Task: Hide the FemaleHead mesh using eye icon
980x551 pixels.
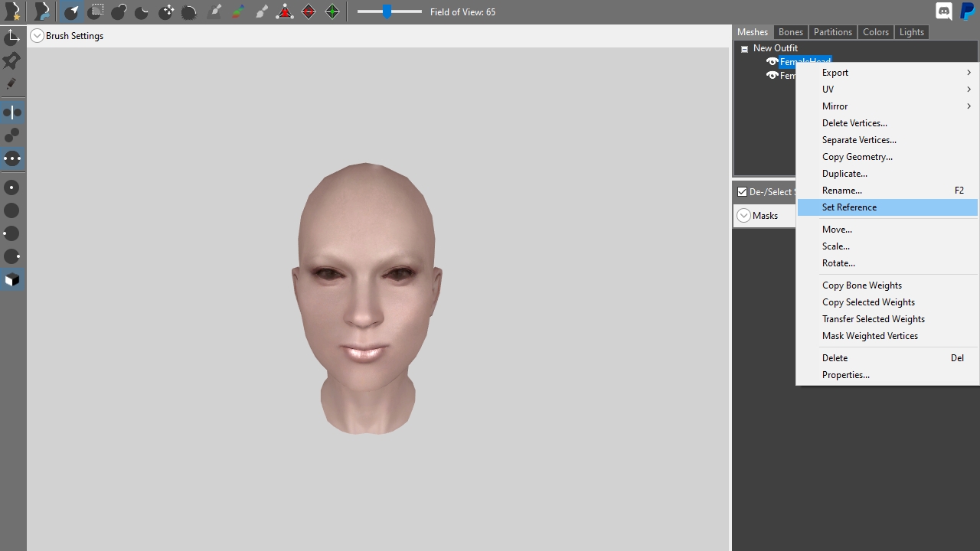Action: point(772,62)
